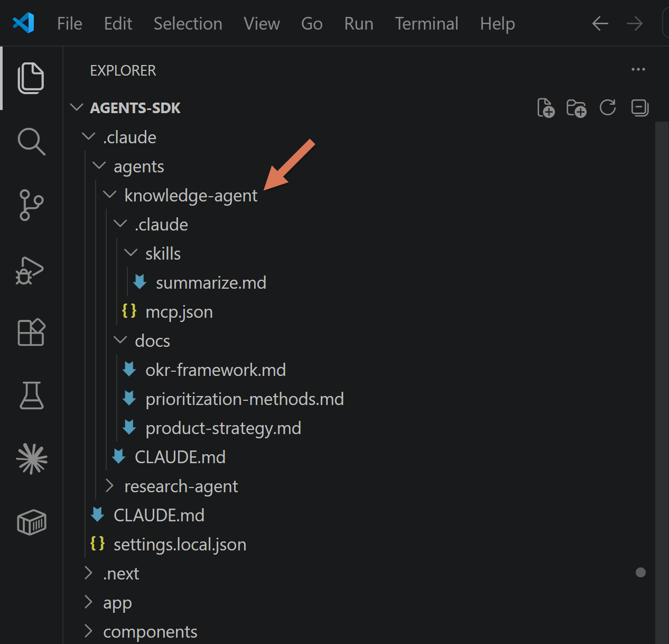This screenshot has height=644, width=669.
Task: Click the Go Back navigation arrow
Action: click(600, 23)
